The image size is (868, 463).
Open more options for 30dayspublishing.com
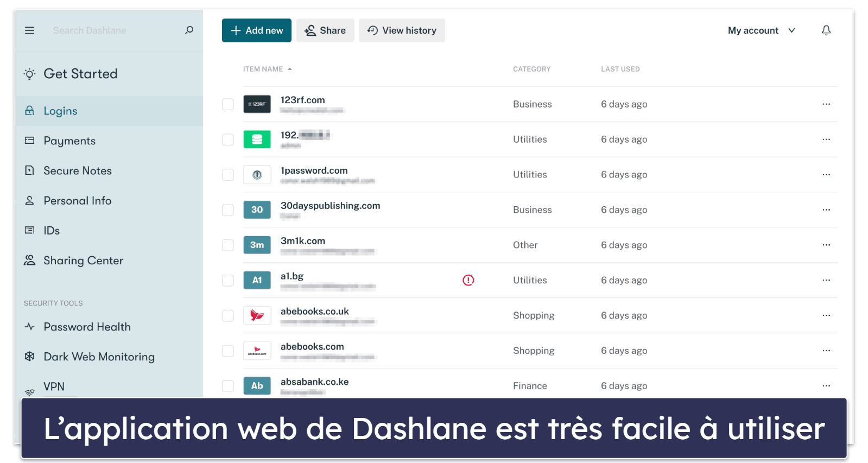coord(826,210)
